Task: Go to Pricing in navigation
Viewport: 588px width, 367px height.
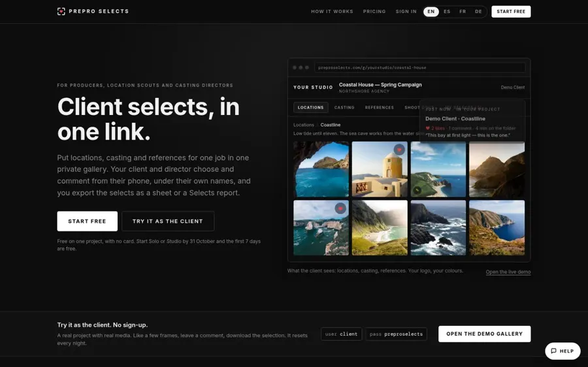Action: 374,12
